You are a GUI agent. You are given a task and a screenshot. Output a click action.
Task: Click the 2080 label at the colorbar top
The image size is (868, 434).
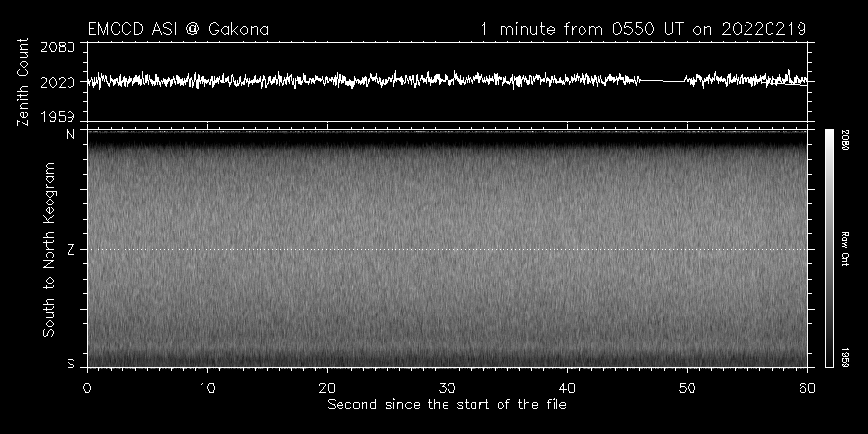click(845, 141)
